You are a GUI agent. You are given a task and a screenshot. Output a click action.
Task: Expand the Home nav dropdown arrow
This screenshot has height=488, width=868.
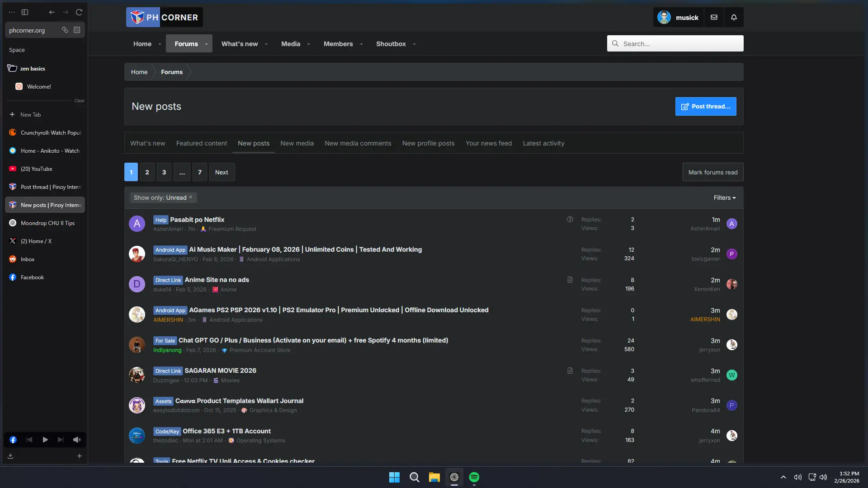click(x=160, y=44)
